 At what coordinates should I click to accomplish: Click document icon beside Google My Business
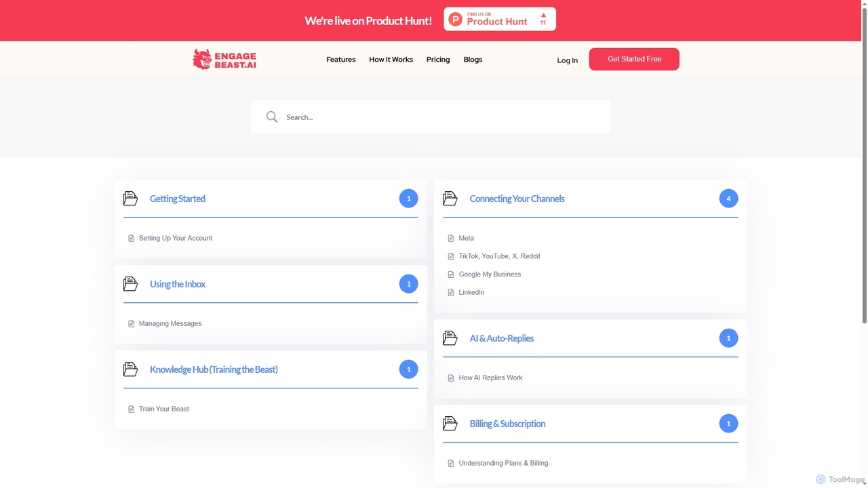point(451,274)
